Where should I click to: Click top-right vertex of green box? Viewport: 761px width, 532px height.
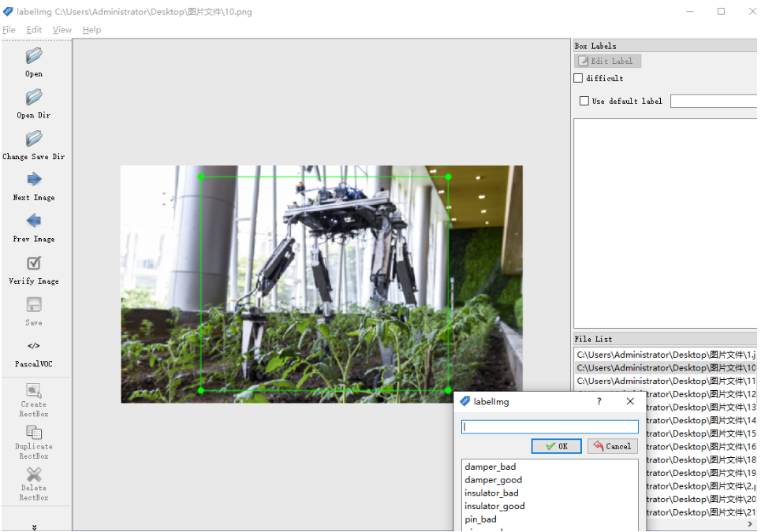pos(448,177)
